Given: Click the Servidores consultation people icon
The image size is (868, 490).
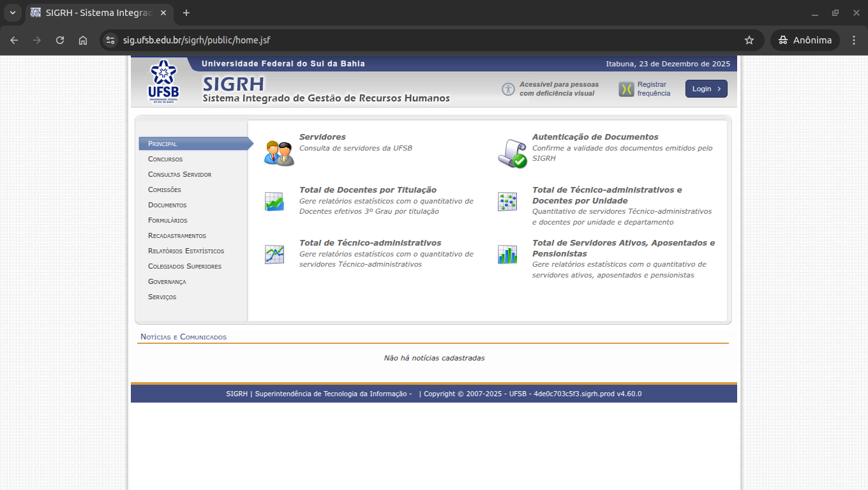Looking at the screenshot, I should 278,151.
